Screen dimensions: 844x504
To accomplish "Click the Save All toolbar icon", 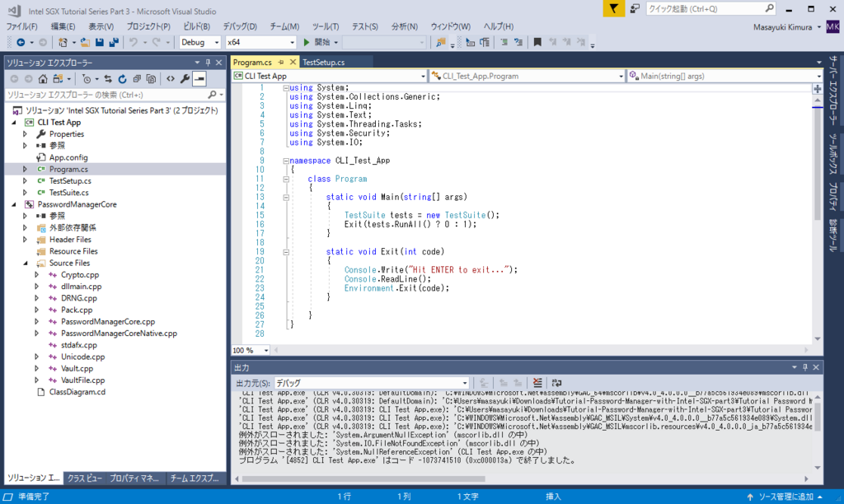I will coord(114,42).
